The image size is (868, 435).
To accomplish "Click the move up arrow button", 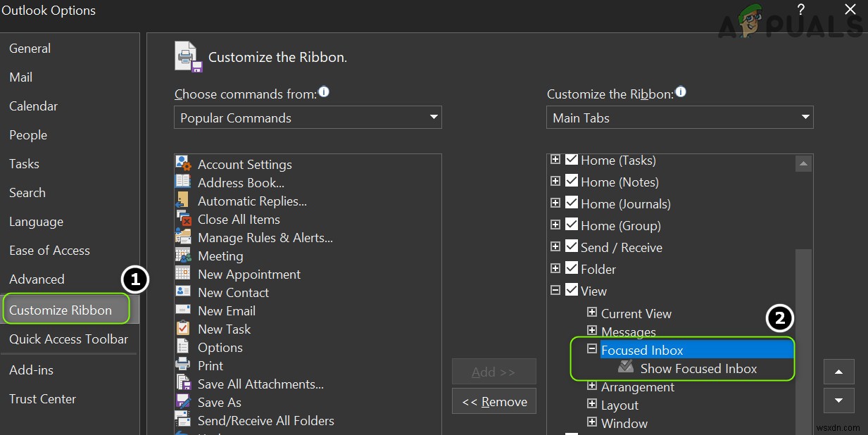I will 838,372.
